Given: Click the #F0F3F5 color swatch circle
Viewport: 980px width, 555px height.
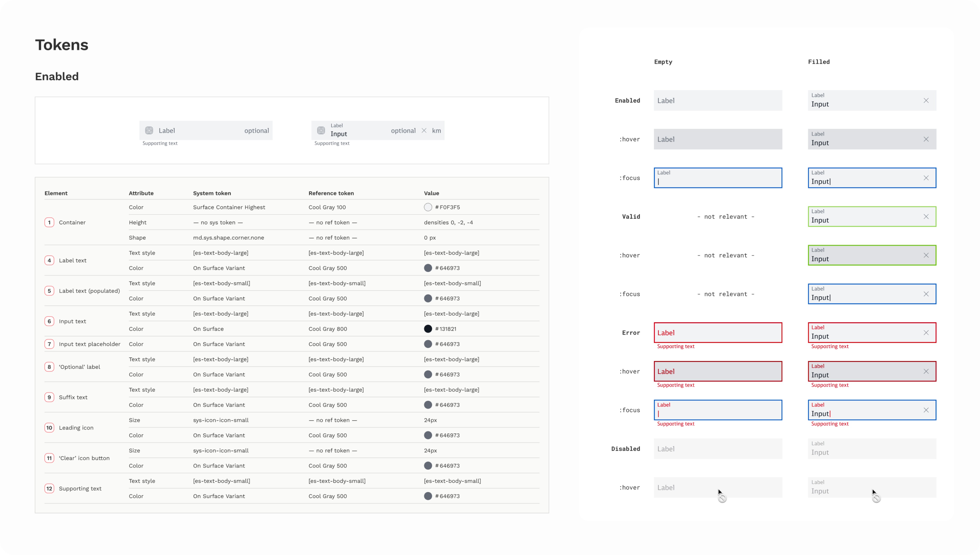Looking at the screenshot, I should [x=428, y=207].
